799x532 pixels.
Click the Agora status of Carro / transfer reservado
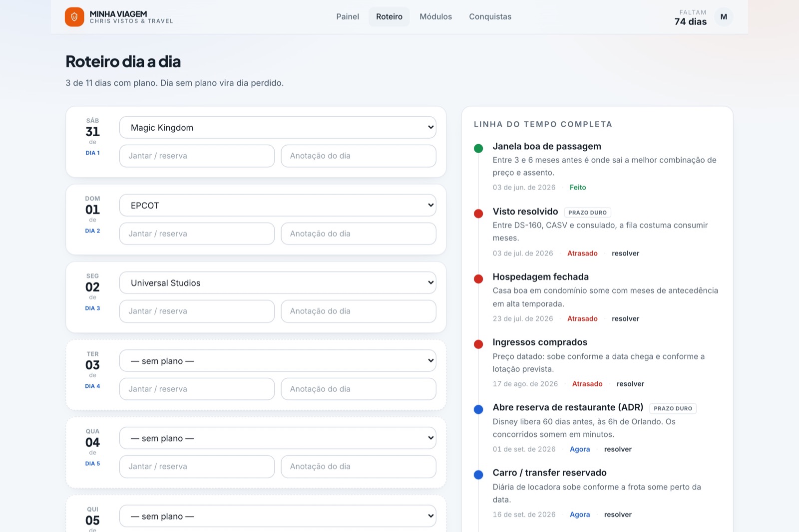click(580, 515)
